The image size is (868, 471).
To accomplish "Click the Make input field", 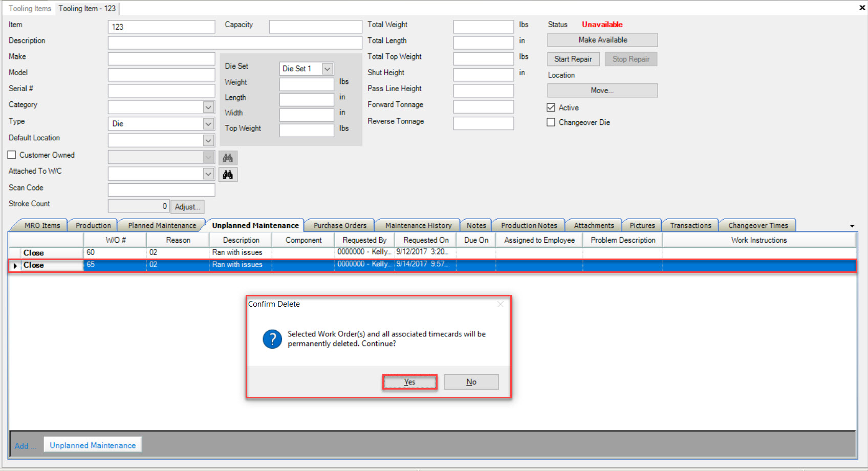I will coord(161,59).
